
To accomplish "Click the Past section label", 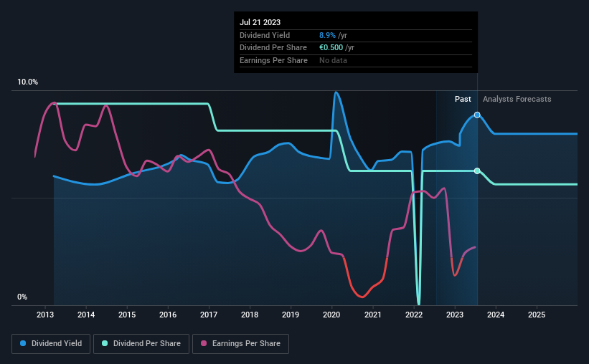I will click(x=463, y=99).
